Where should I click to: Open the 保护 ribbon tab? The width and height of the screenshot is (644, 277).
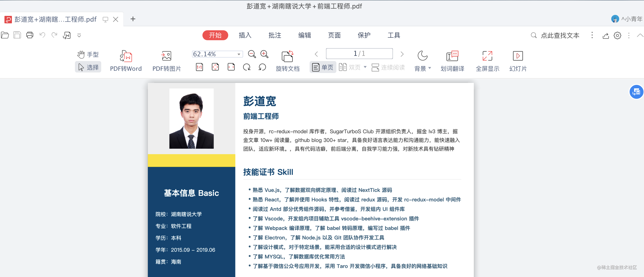click(x=364, y=35)
